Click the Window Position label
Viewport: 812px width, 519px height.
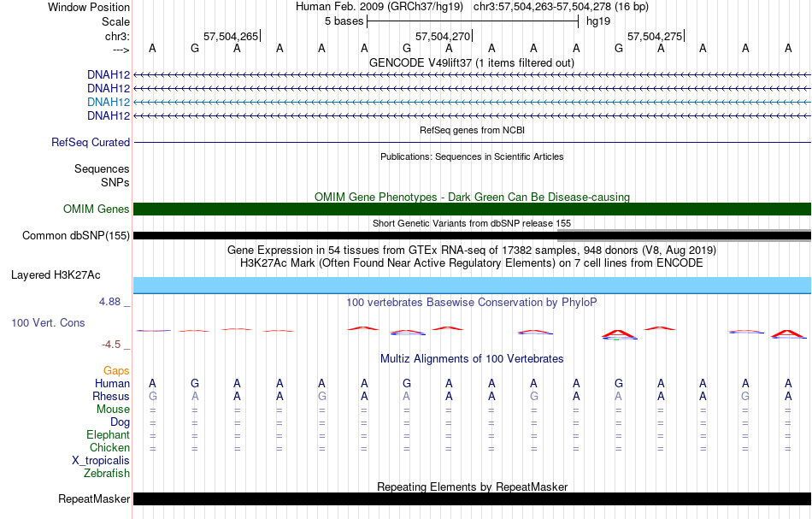tap(89, 7)
